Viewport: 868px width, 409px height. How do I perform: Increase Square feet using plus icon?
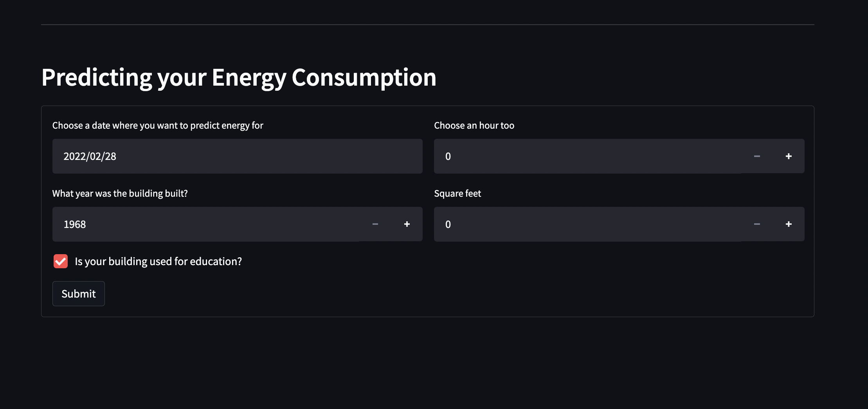tap(789, 224)
